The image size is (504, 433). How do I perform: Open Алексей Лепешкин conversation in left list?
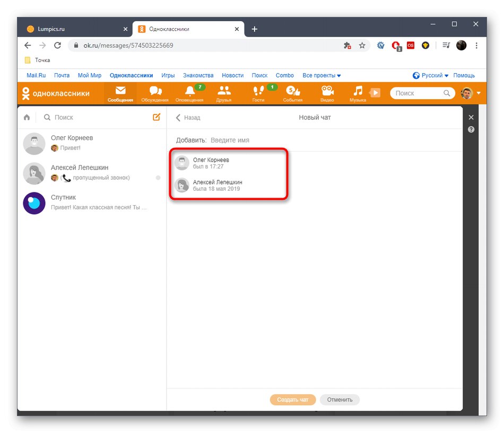(x=92, y=173)
